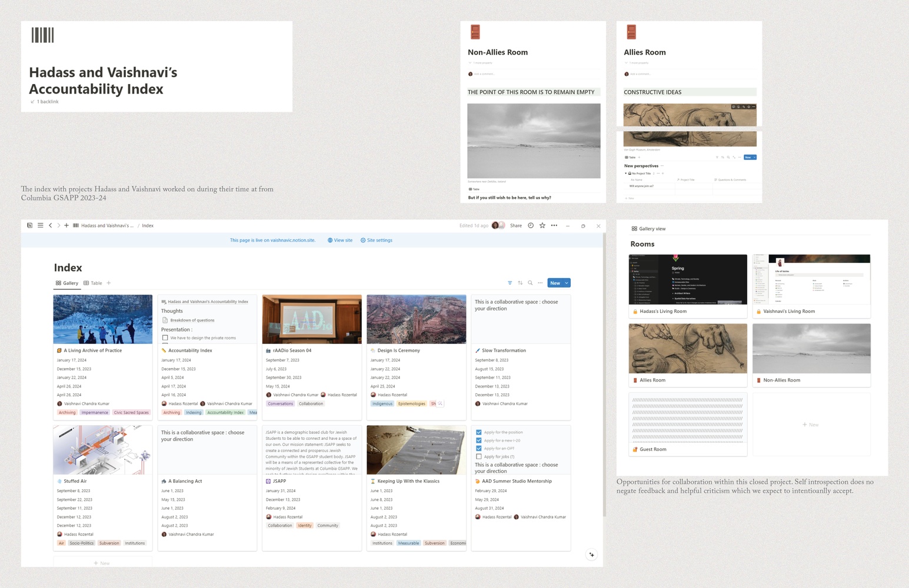The height and width of the screenshot is (588, 909).
Task: Open the 'Hadass and Vaishnavi's ...' breadcrumb
Action: tap(104, 225)
